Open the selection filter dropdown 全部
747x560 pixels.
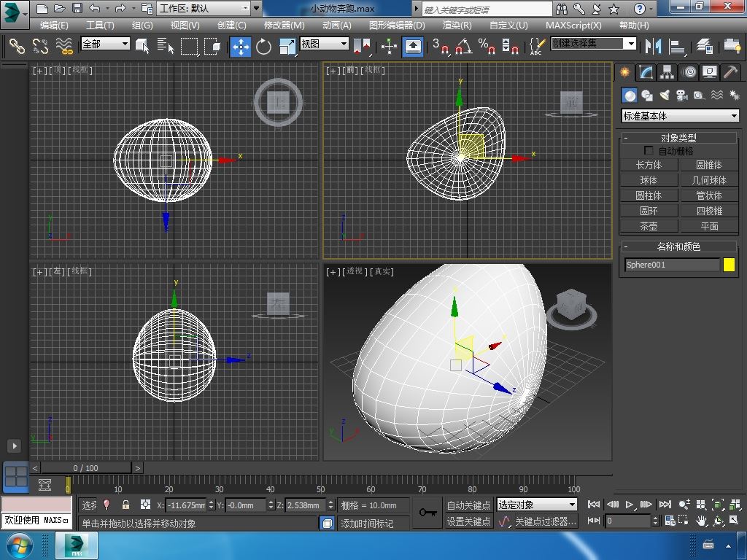click(x=105, y=44)
